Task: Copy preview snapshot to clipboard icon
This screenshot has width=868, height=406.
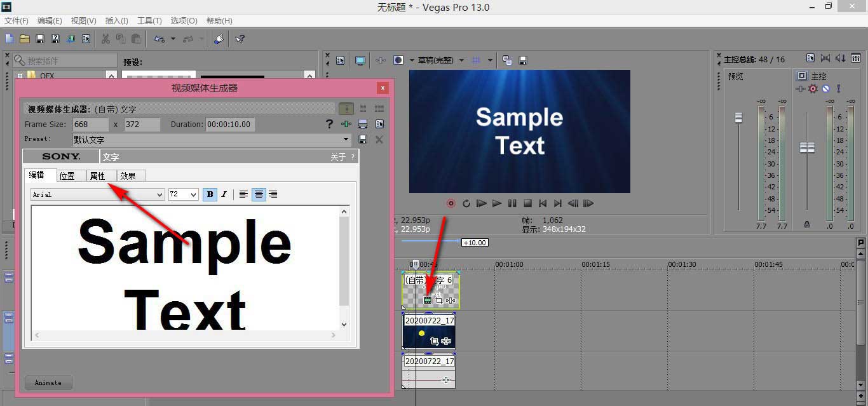Action: [x=507, y=60]
